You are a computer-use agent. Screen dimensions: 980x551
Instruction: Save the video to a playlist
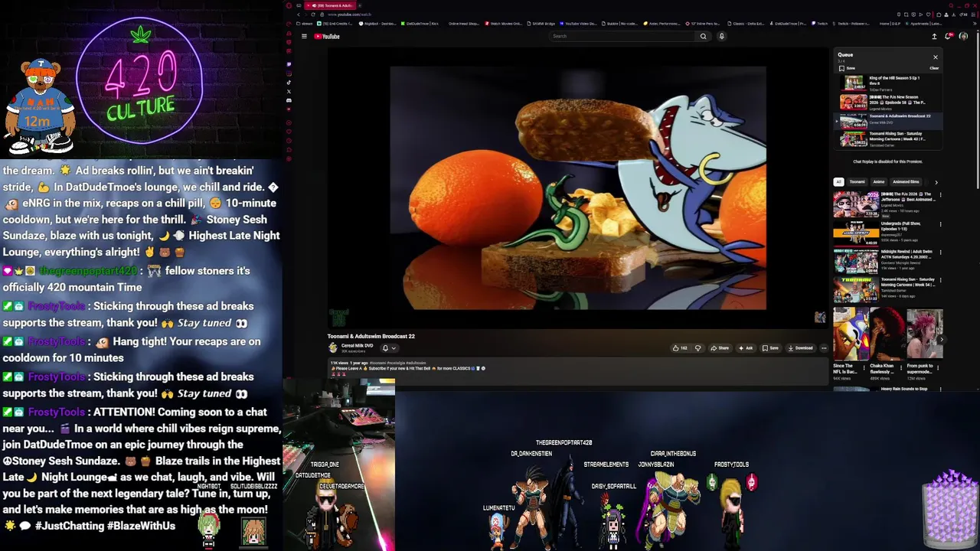pos(770,348)
